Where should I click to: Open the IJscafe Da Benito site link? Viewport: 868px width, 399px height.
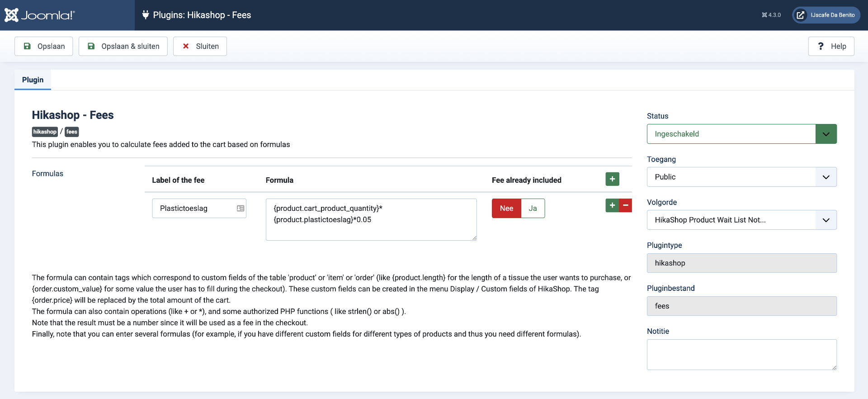[826, 15]
